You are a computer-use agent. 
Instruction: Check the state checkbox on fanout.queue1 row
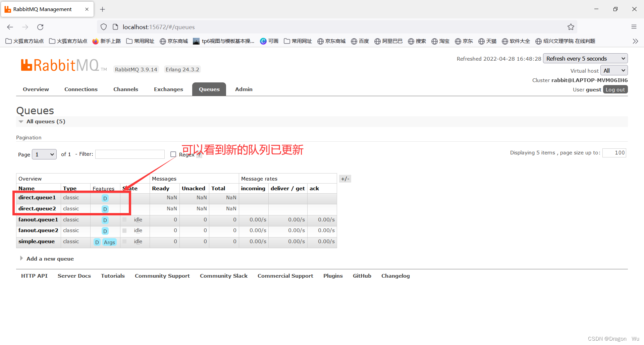pos(124,220)
